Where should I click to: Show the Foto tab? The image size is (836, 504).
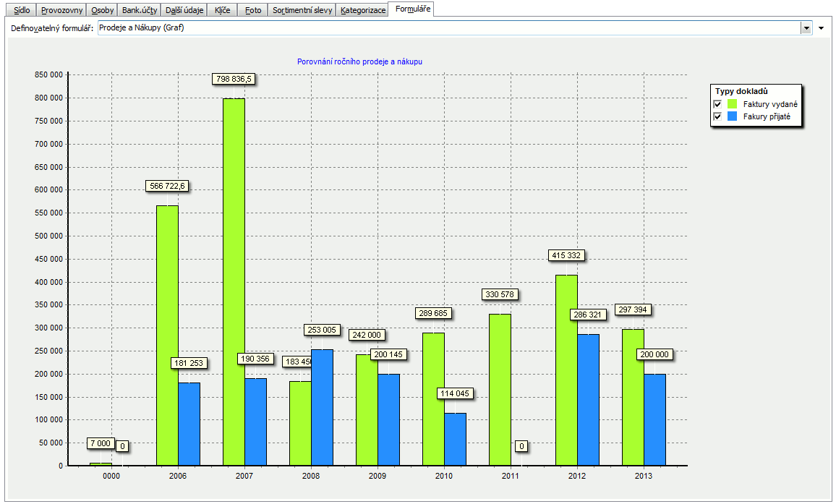coord(253,11)
